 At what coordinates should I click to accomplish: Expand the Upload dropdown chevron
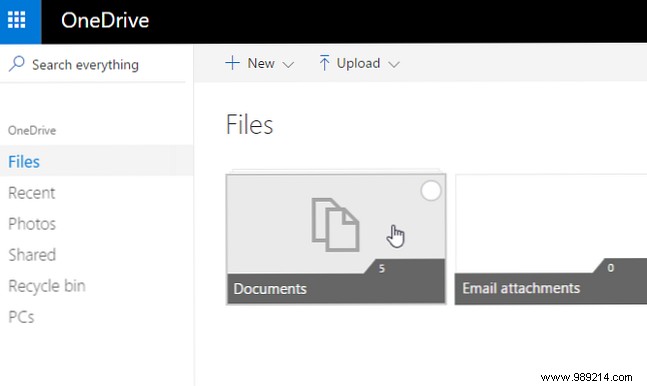click(x=394, y=64)
